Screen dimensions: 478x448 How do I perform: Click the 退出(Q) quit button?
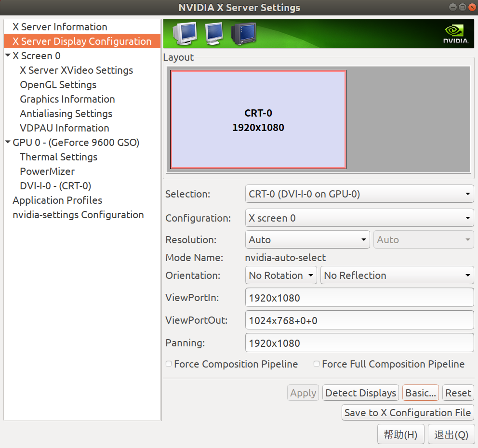(451, 435)
